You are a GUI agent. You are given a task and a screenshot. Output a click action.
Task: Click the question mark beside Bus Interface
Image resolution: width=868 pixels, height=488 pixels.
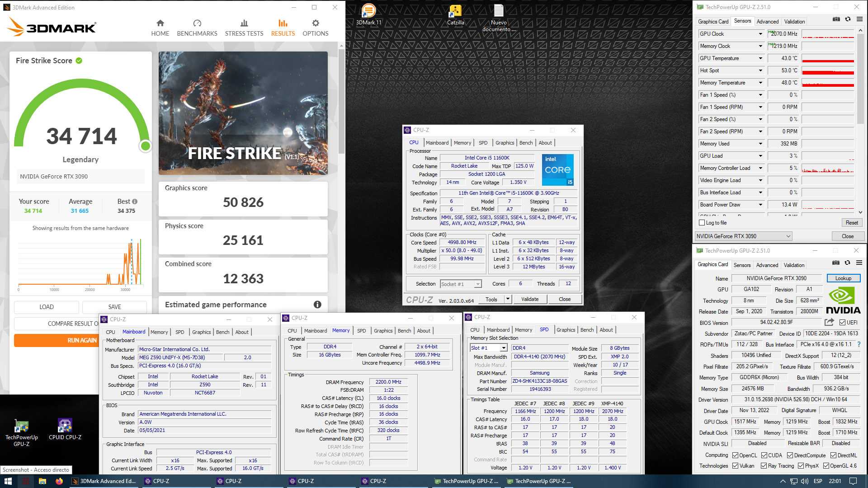859,344
